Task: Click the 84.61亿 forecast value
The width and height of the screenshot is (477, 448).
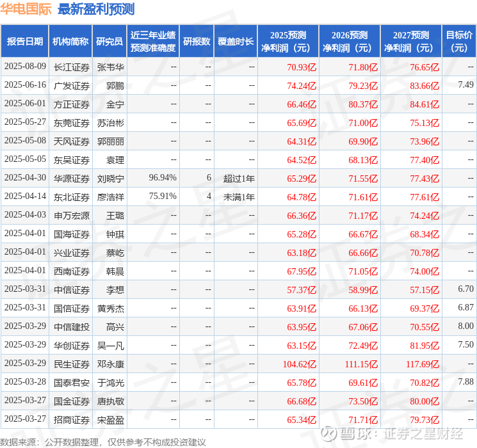Action: (x=424, y=104)
